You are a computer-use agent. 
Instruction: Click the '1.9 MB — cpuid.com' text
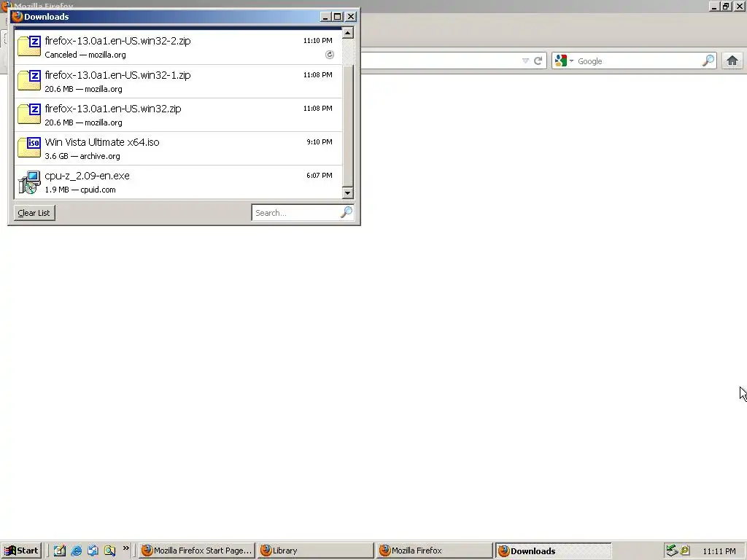click(x=80, y=190)
